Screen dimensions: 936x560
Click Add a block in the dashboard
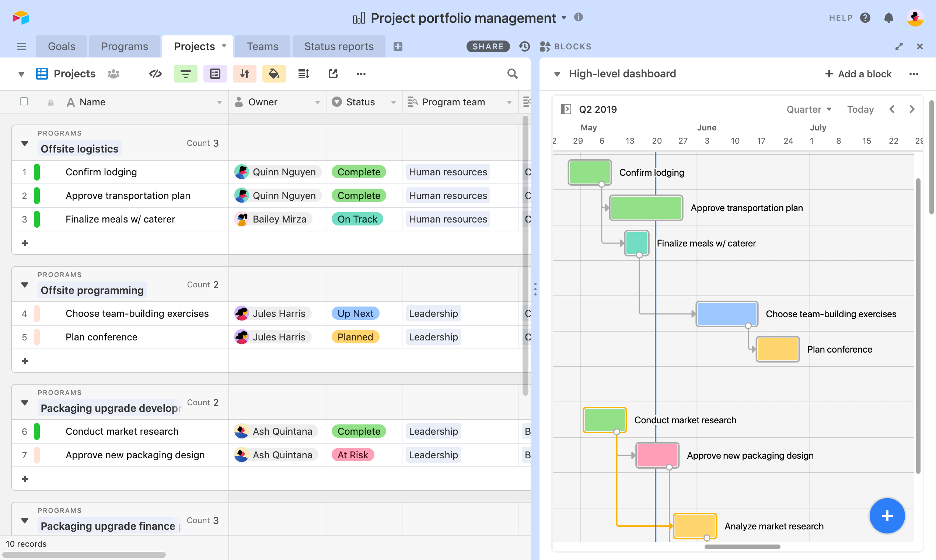pyautogui.click(x=858, y=74)
